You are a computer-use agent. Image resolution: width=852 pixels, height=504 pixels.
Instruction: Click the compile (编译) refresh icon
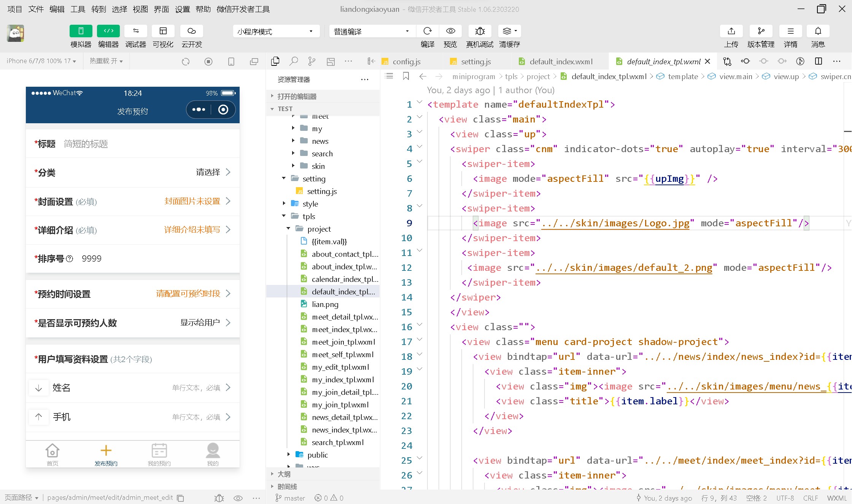click(428, 31)
